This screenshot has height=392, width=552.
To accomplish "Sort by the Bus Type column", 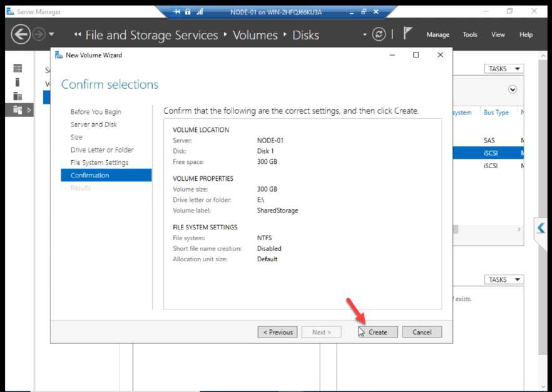I will [x=496, y=113].
